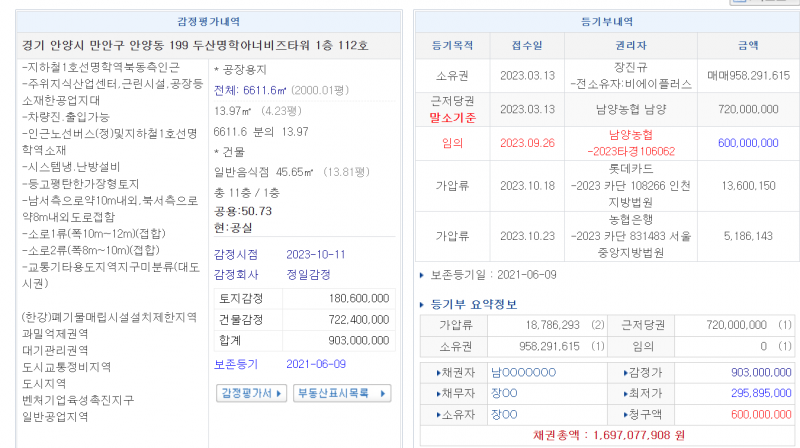The width and height of the screenshot is (800, 448).
Task: Click the 보존등기 date 2021-06-09 link
Action: tap(316, 363)
